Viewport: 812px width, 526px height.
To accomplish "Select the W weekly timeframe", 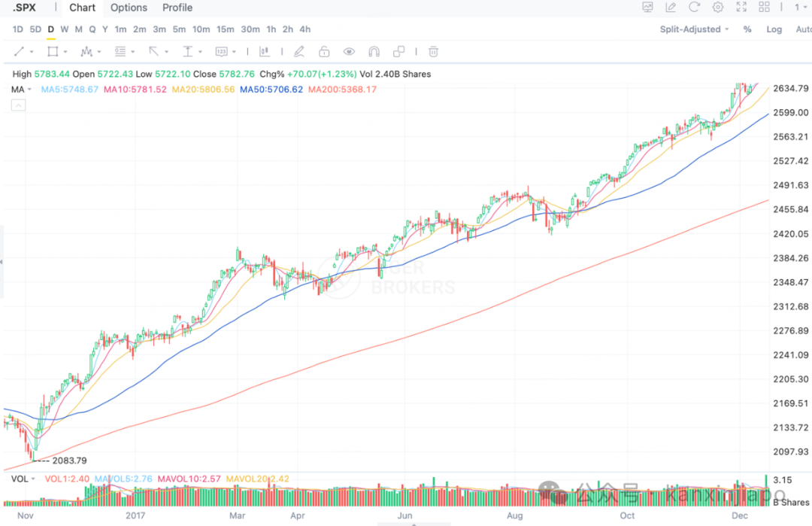I will [64, 29].
